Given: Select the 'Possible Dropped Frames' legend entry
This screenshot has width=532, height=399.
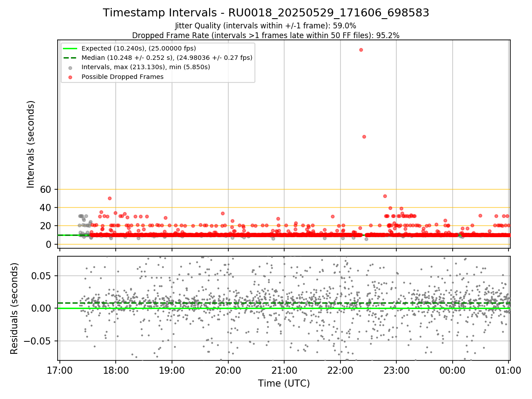Looking at the screenshot, I should pyautogui.click(x=122, y=77).
